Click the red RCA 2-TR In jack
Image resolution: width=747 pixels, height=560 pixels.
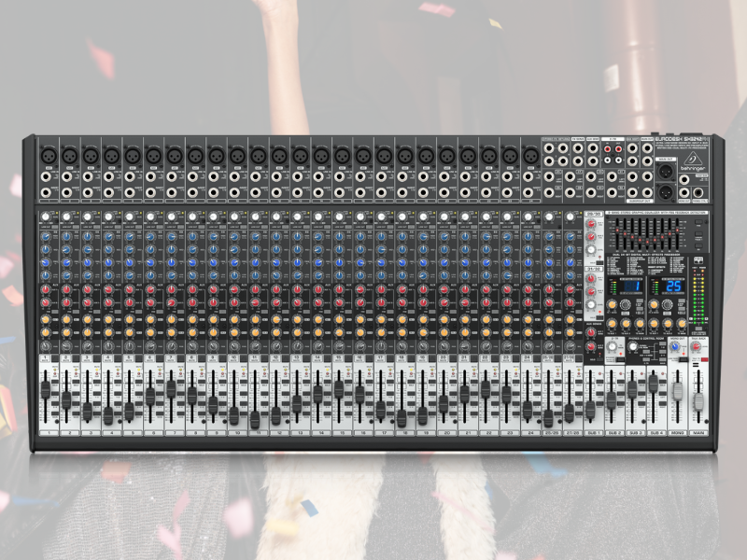click(x=608, y=149)
